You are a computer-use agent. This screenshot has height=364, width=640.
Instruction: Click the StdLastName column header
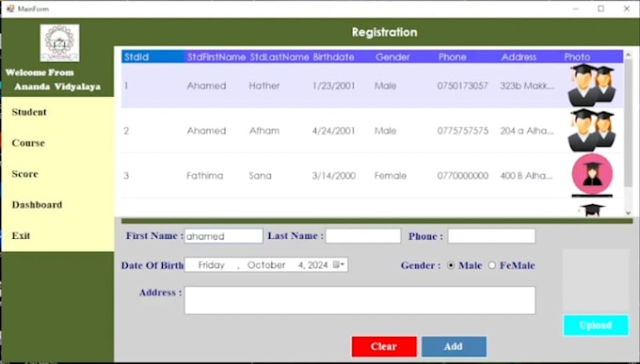click(x=279, y=56)
